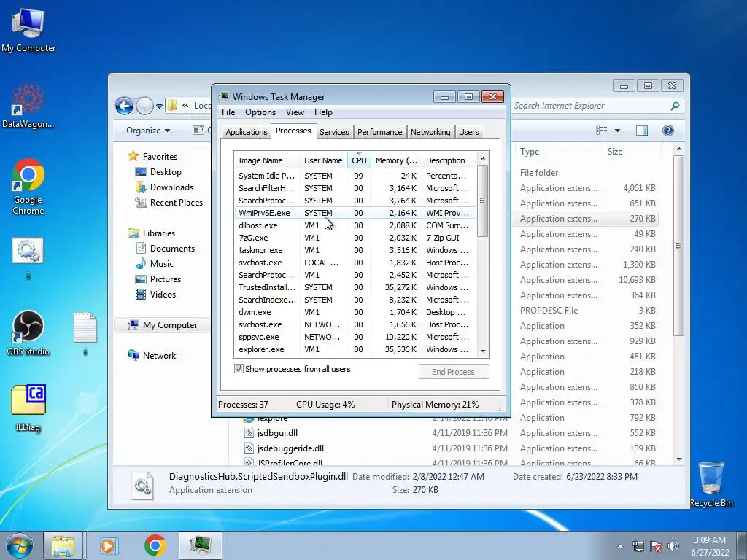The height and width of the screenshot is (560, 747).
Task: Open Recent Places under Favorites
Action: coord(169,203)
